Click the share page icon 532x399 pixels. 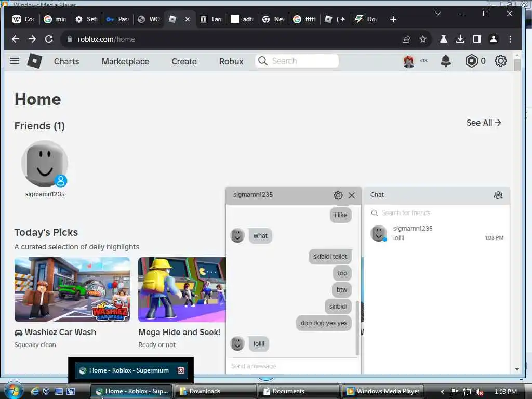(x=406, y=39)
